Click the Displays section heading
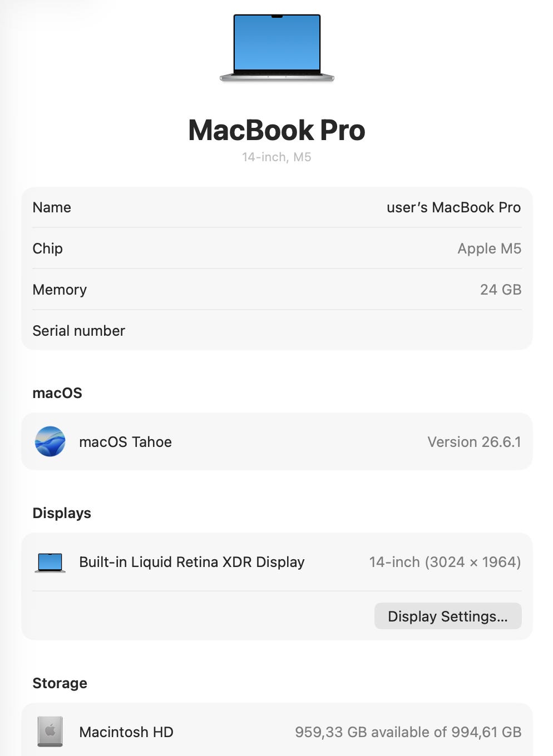The height and width of the screenshot is (756, 553). point(62,513)
